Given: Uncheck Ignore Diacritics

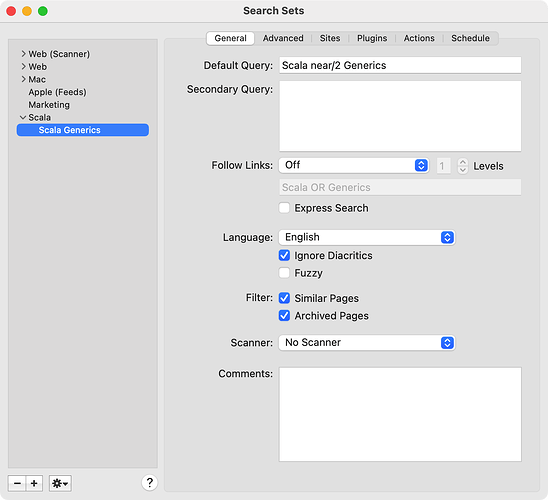Looking at the screenshot, I should coord(284,255).
